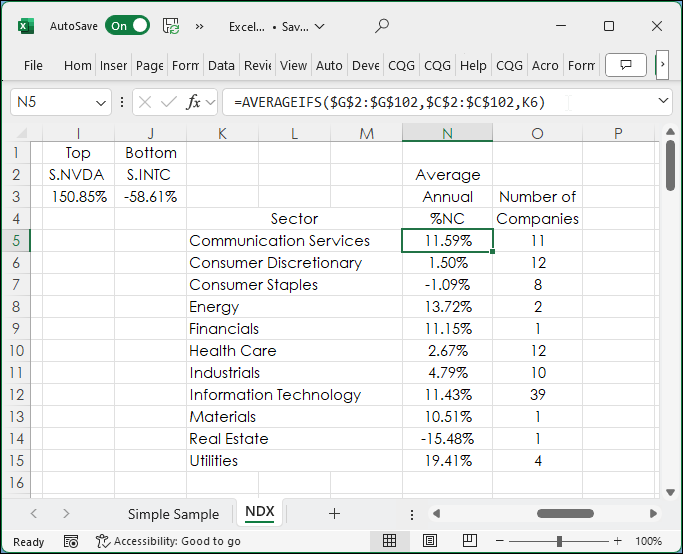Click vertical scrollbar up arrow

670,131
